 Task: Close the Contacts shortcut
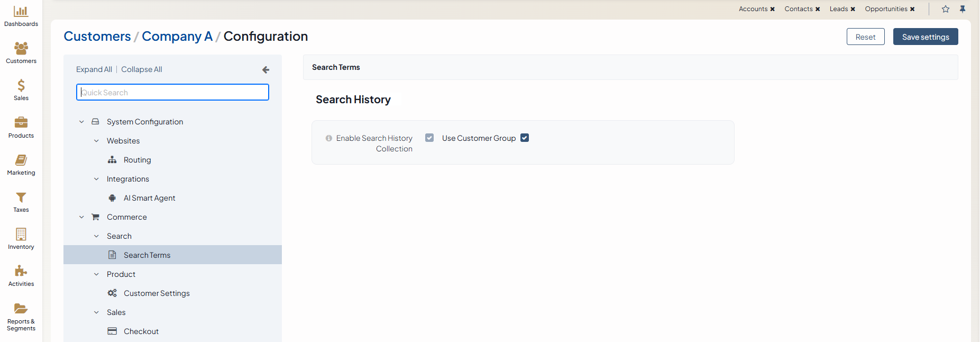click(x=818, y=9)
